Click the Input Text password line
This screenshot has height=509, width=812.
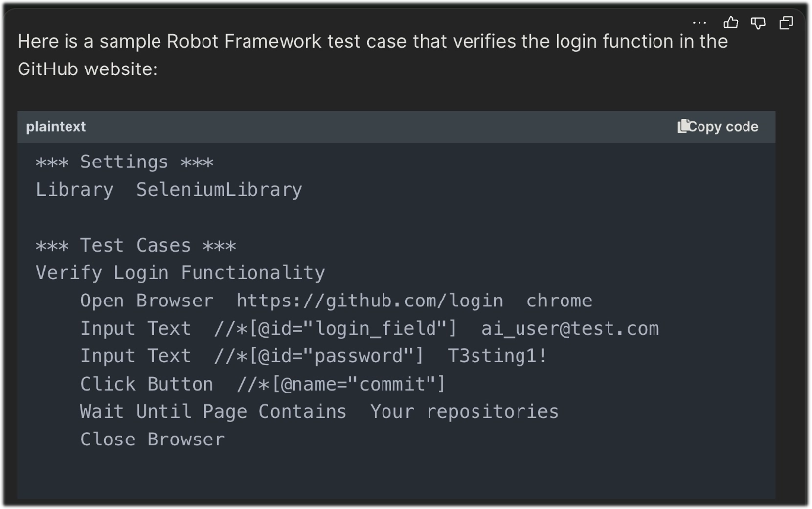[314, 356]
